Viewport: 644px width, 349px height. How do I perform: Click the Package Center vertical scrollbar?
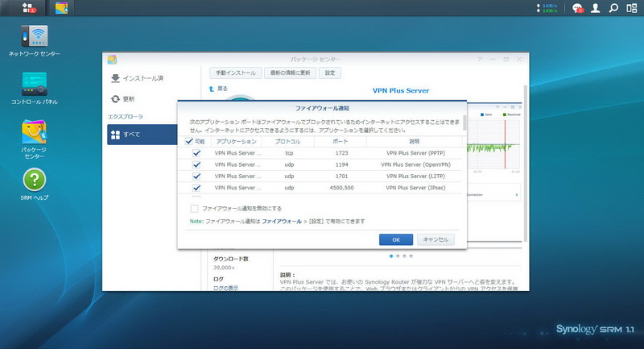526,163
